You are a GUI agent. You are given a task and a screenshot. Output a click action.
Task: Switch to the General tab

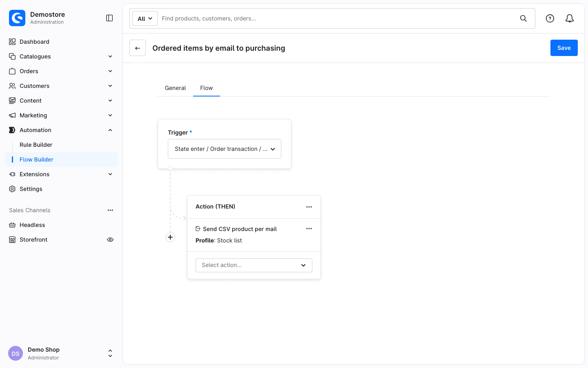175,88
